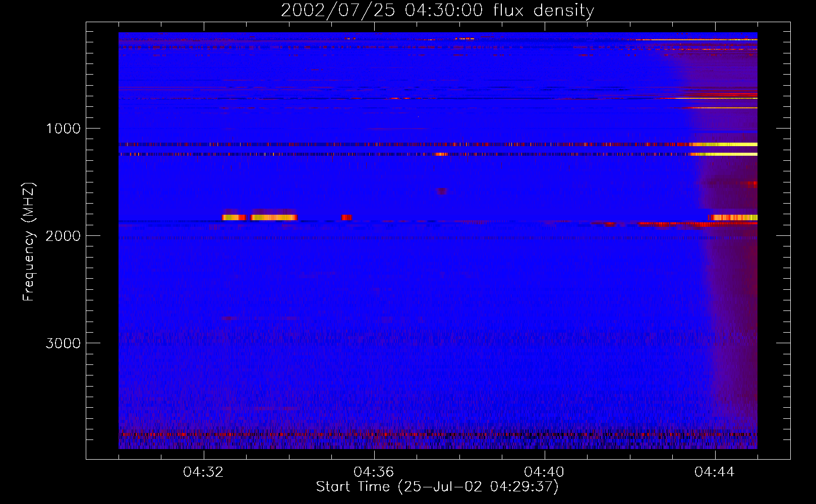
Task: Click the 04:40 time tick label
Action: pyautogui.click(x=545, y=472)
